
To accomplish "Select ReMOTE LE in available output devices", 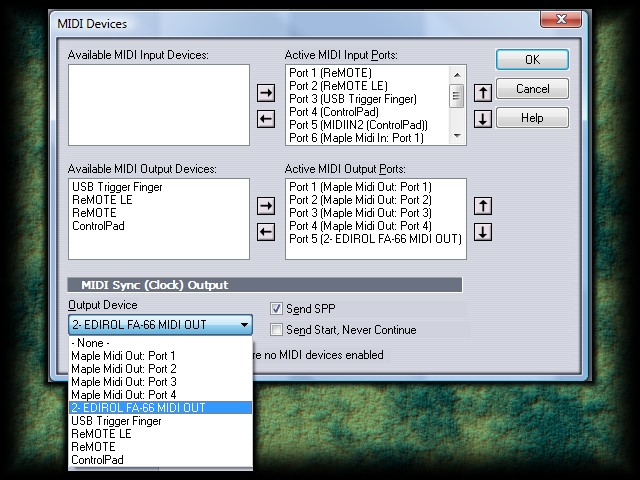I will click(159, 200).
